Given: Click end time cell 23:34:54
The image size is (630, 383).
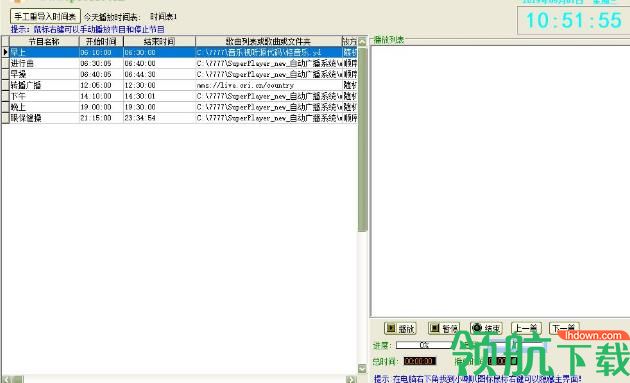Looking at the screenshot, I should coord(159,118).
